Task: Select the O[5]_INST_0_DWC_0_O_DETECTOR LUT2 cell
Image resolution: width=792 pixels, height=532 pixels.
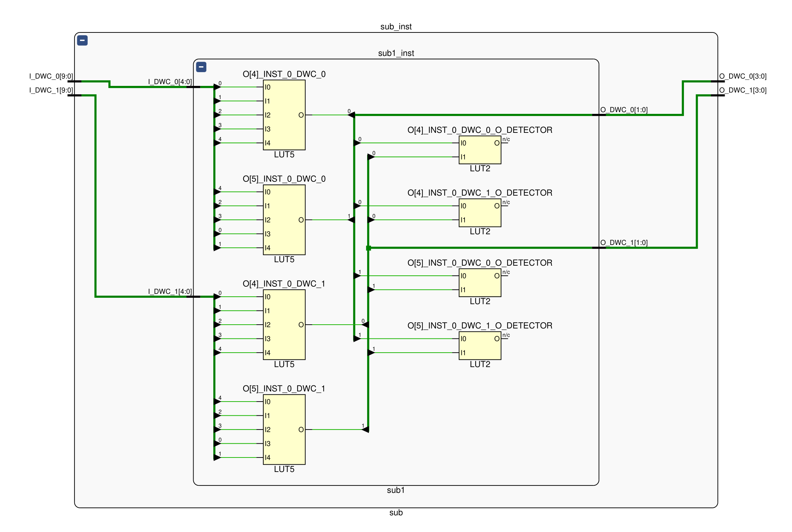Action: [x=480, y=283]
